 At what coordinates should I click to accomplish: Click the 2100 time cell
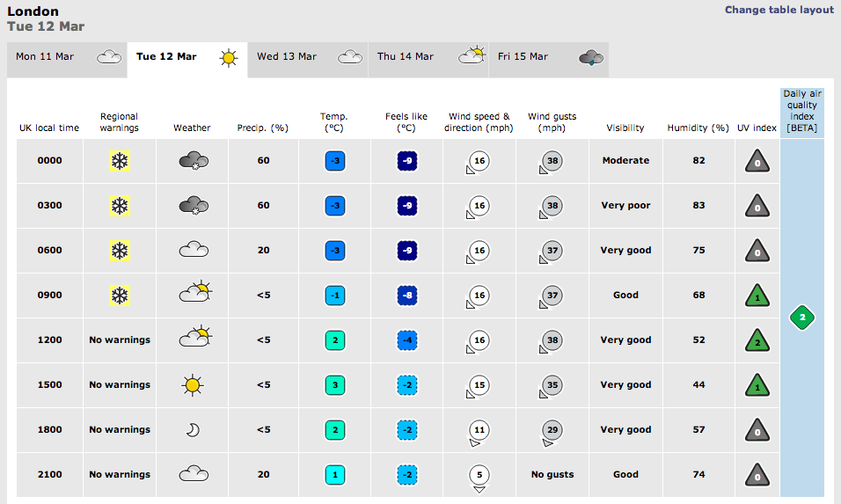tap(50, 474)
